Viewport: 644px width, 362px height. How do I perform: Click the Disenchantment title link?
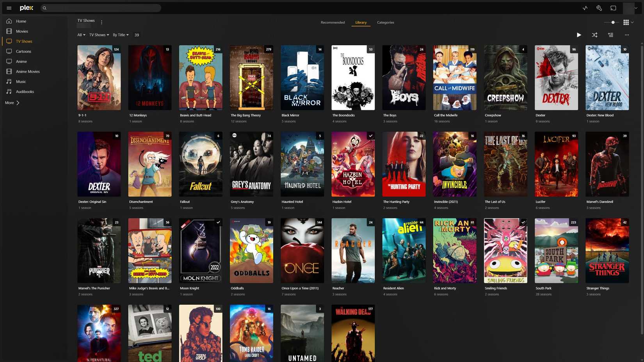[x=141, y=202]
